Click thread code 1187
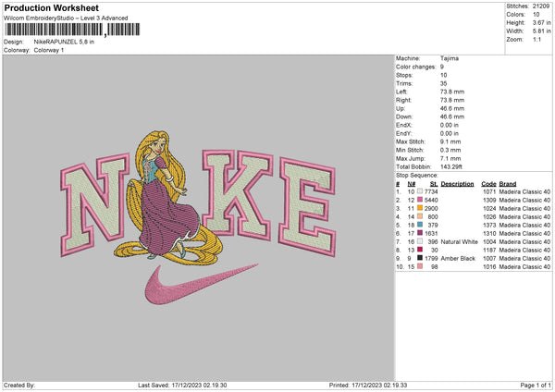Image resolution: width=555 pixels, height=392 pixels. point(489,250)
